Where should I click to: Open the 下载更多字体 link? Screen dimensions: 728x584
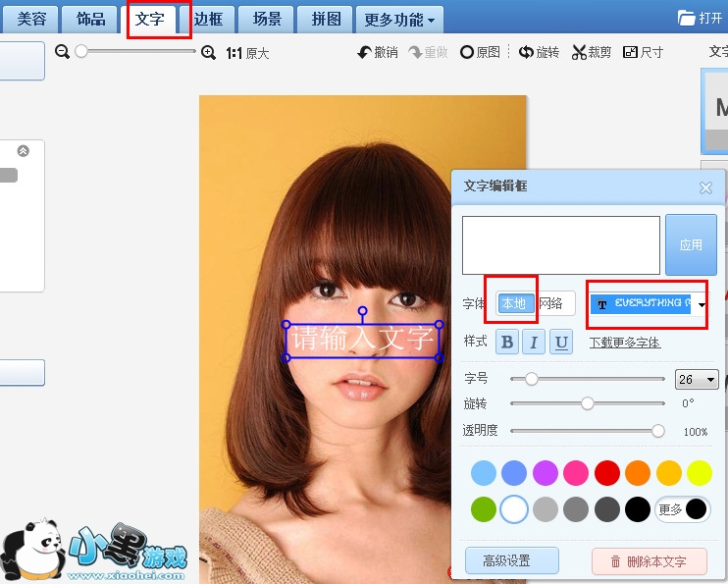tap(624, 343)
